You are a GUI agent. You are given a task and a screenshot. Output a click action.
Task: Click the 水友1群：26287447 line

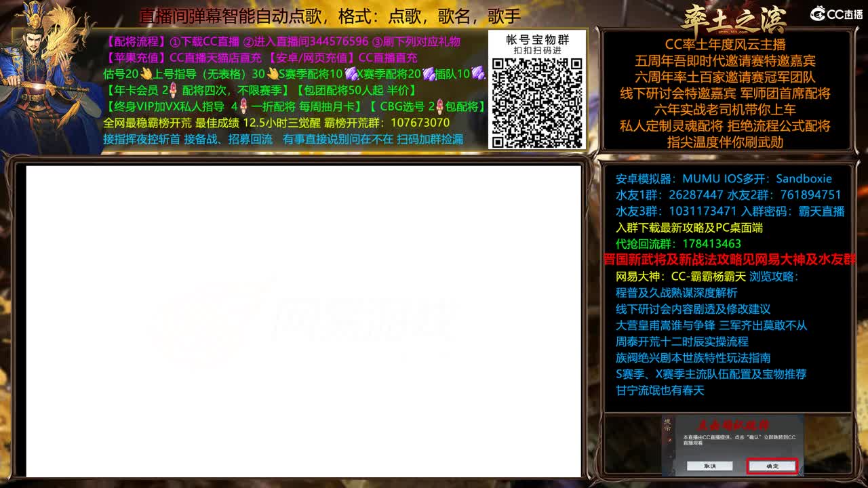pyautogui.click(x=728, y=195)
